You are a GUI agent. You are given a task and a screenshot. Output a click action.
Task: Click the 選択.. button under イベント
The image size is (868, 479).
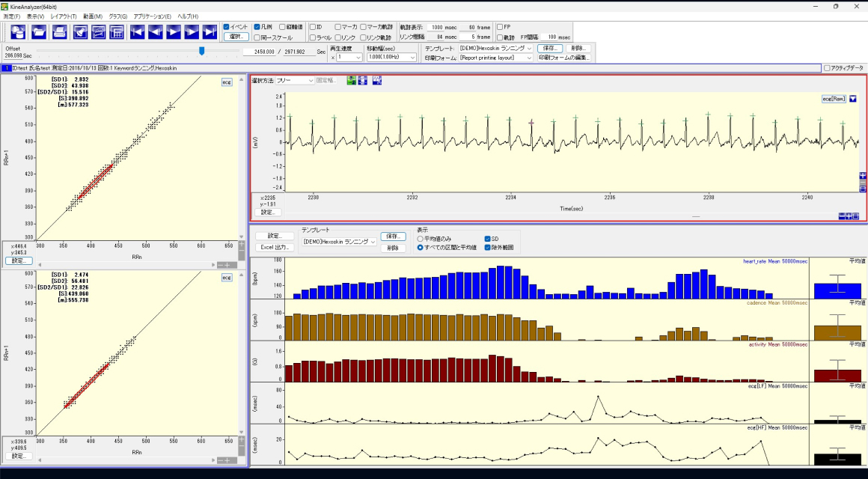coord(236,37)
